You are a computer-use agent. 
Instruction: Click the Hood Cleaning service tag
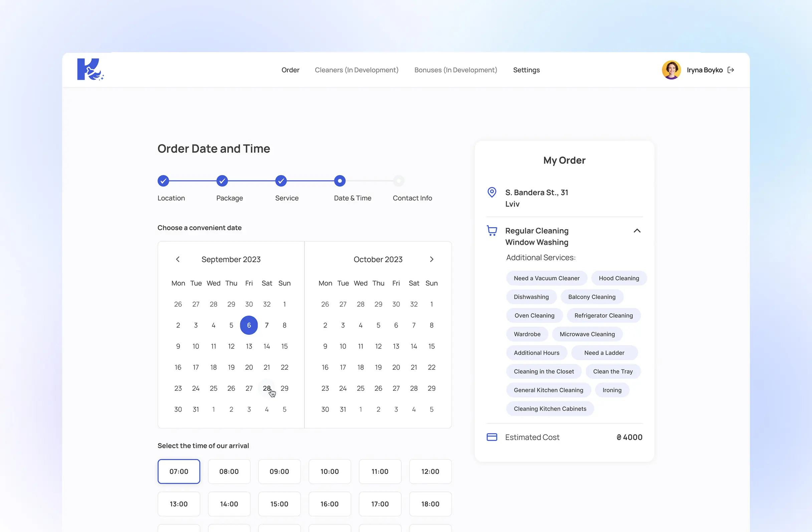coord(619,278)
